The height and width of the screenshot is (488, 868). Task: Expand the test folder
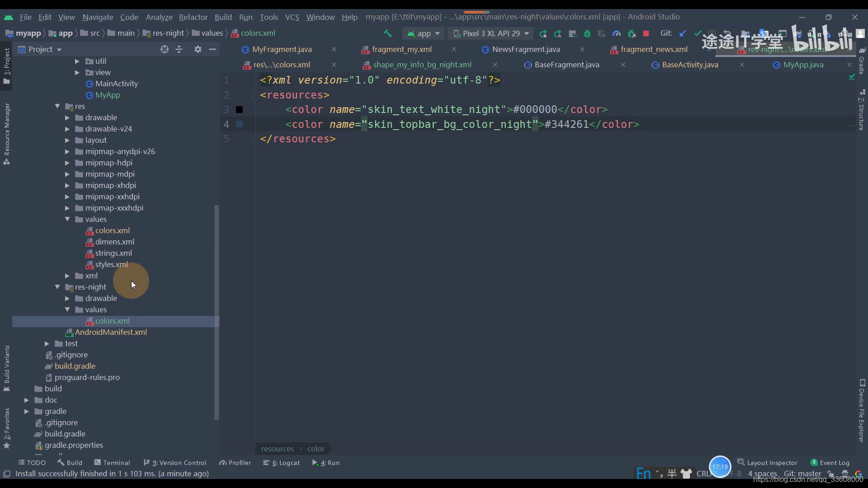[x=47, y=343]
